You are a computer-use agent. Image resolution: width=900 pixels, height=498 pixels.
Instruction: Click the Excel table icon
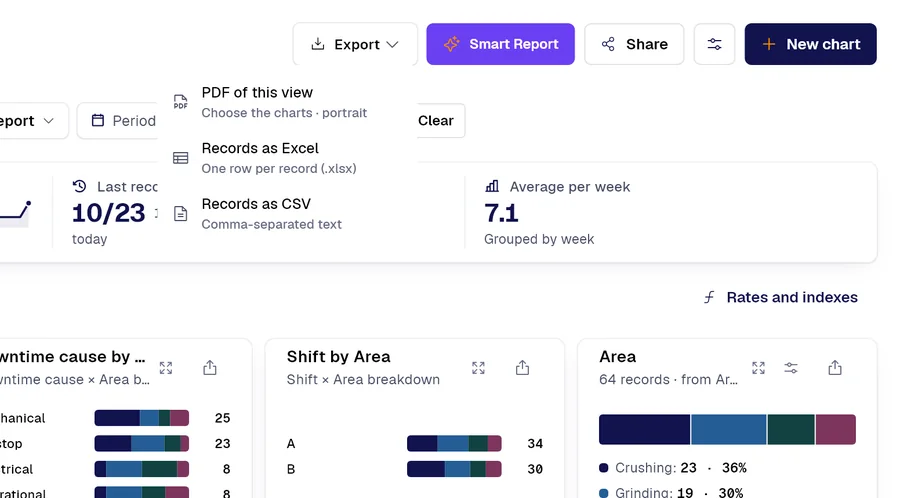[x=180, y=158]
